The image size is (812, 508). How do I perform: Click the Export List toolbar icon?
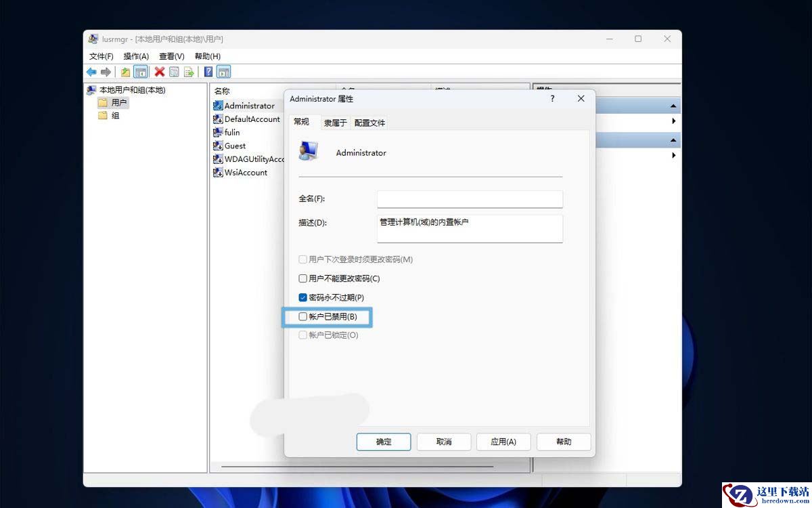click(x=189, y=72)
